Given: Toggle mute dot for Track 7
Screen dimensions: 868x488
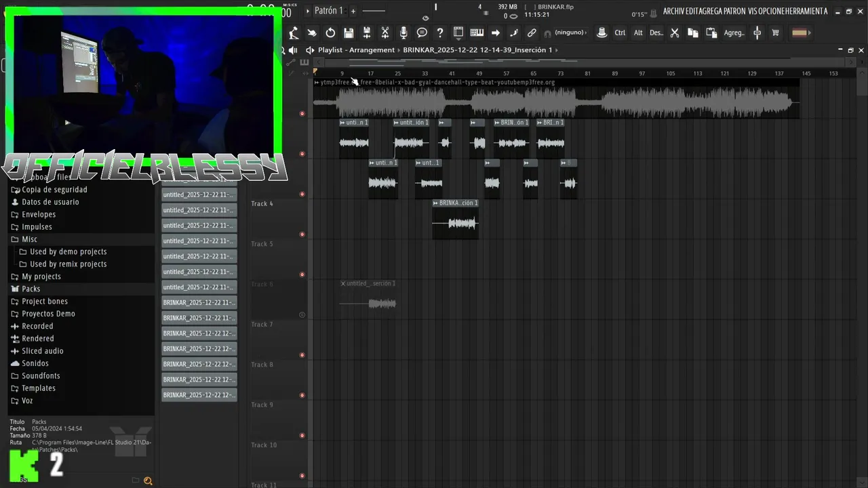Looking at the screenshot, I should pos(302,355).
